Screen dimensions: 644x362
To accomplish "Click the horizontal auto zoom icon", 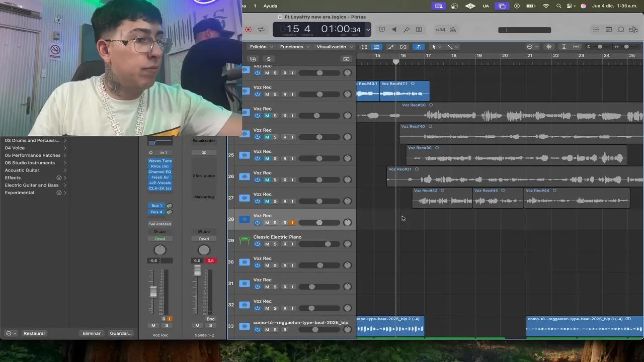I will (x=576, y=47).
